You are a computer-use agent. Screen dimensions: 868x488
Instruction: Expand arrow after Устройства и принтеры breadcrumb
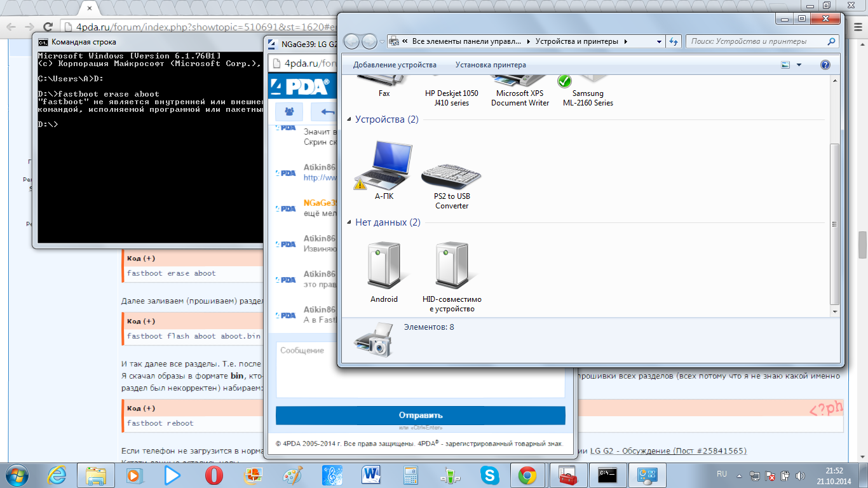tap(625, 41)
